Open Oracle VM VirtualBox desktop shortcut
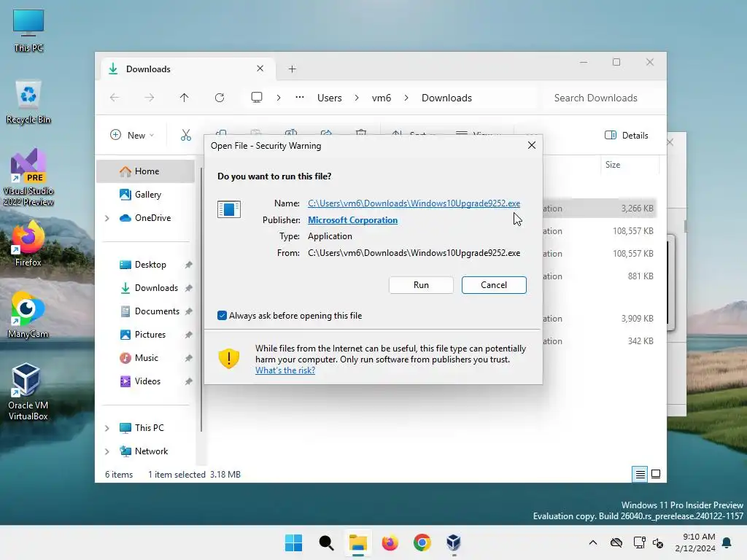Viewport: 747px width, 560px height. [28, 392]
